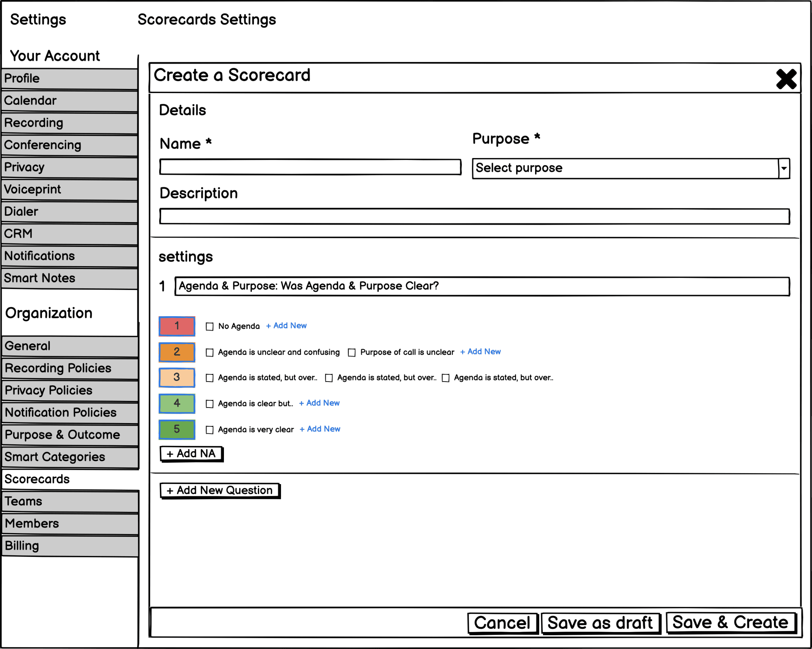Click the + Add New Question button
This screenshot has width=812, height=649.
point(219,490)
